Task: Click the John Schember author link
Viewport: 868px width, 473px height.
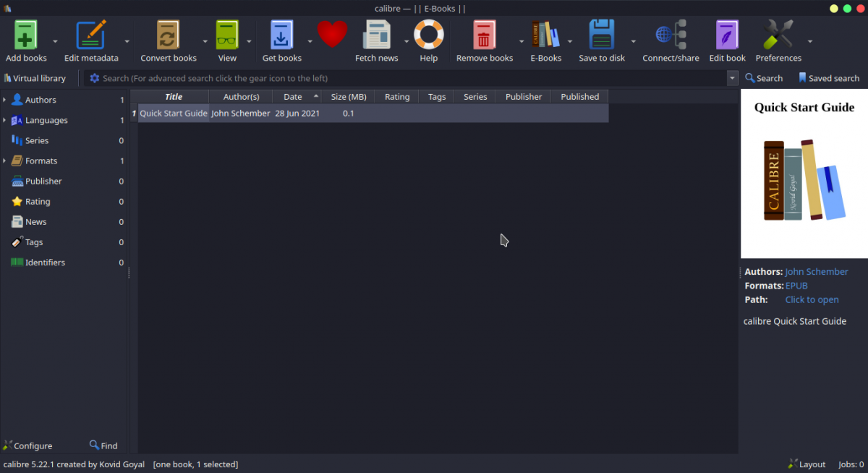Action: click(816, 272)
